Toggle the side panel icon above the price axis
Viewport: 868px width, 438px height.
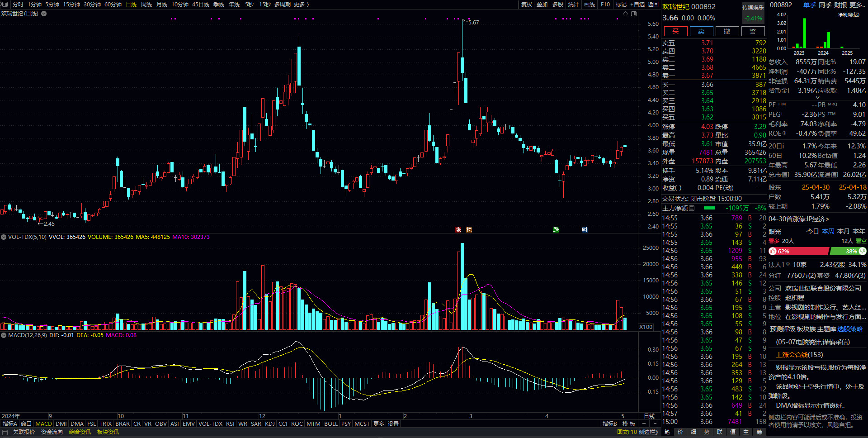pos(634,14)
